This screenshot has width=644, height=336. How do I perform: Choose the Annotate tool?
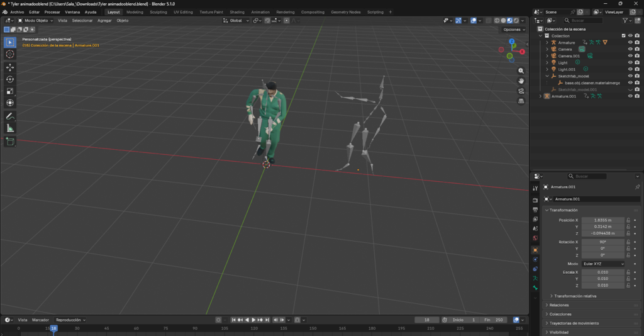coord(10,116)
